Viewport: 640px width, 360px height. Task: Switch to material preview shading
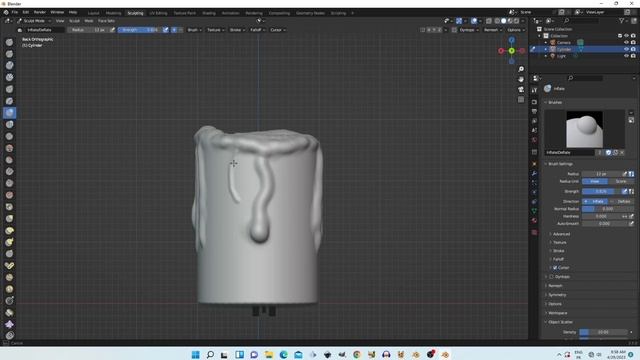510,21
